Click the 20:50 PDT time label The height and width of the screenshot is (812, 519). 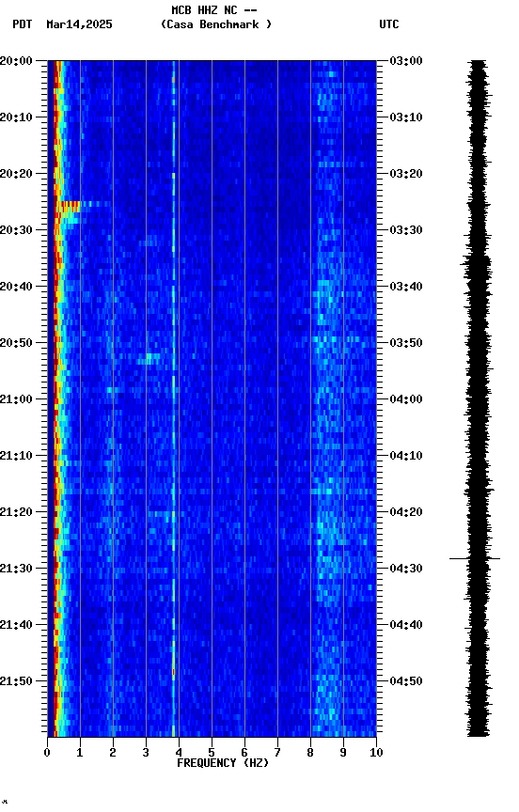point(16,343)
